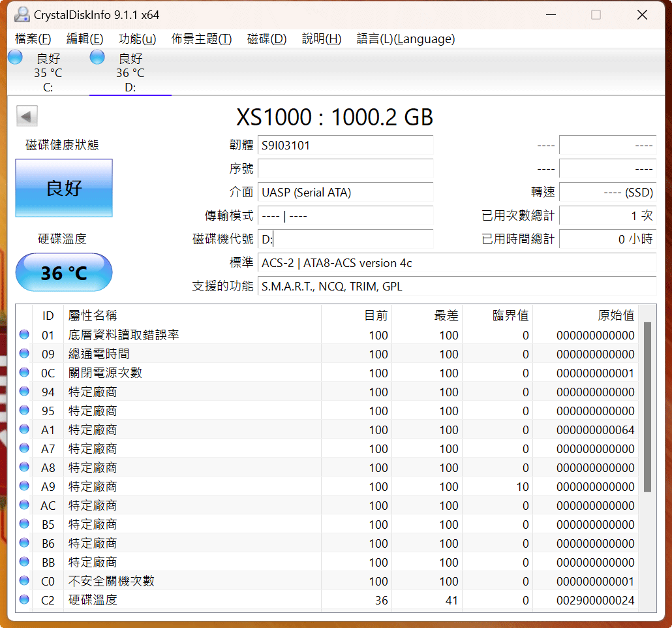Click the status orb for attribute A7

click(x=24, y=448)
